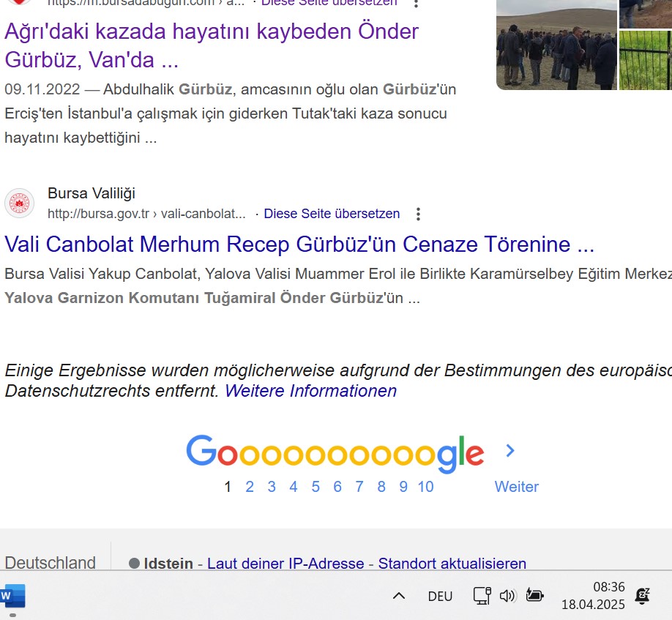Go to results page 3
672x620 pixels.
click(272, 487)
